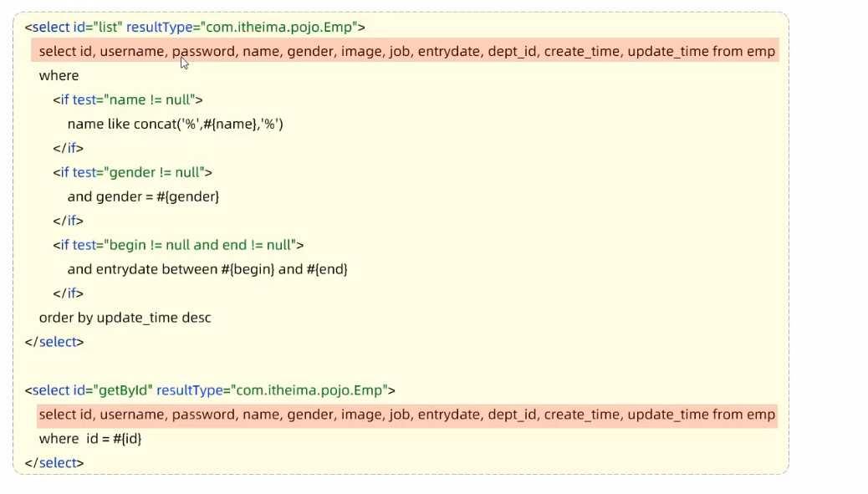The width and height of the screenshot is (868, 494).
Task: Click the highlighted SQL line inside list query
Action: click(406, 52)
